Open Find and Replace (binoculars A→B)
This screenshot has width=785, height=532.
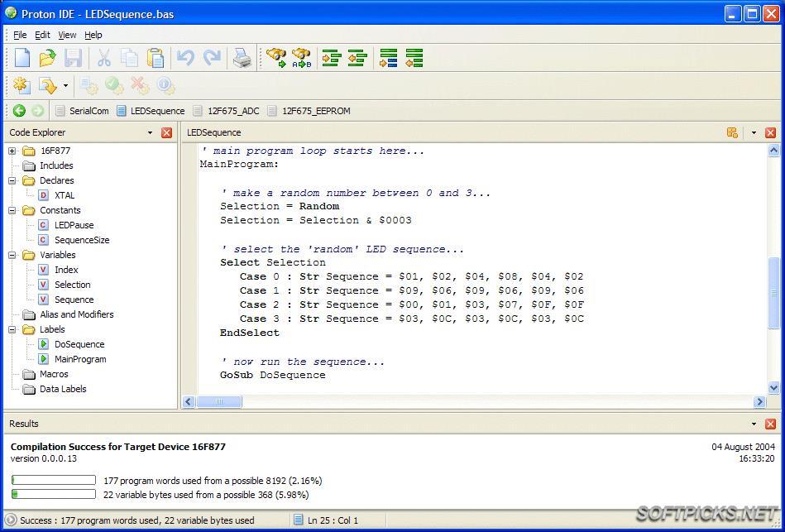tap(301, 58)
